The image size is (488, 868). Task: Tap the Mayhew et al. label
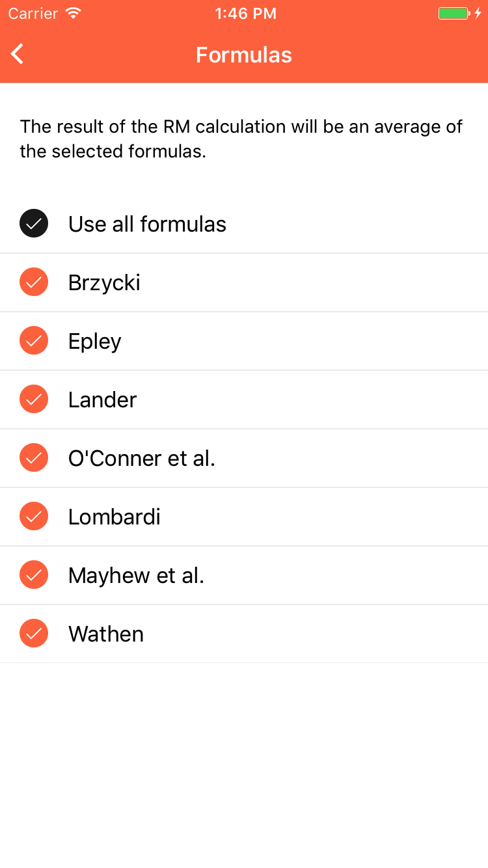tap(137, 576)
